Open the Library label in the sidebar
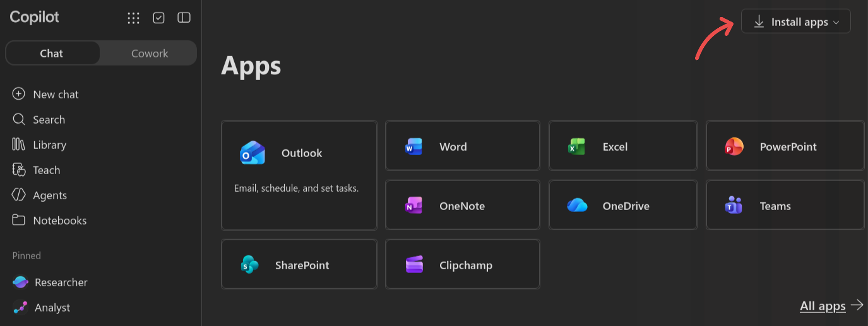Image resolution: width=868 pixels, height=326 pixels. [x=49, y=144]
